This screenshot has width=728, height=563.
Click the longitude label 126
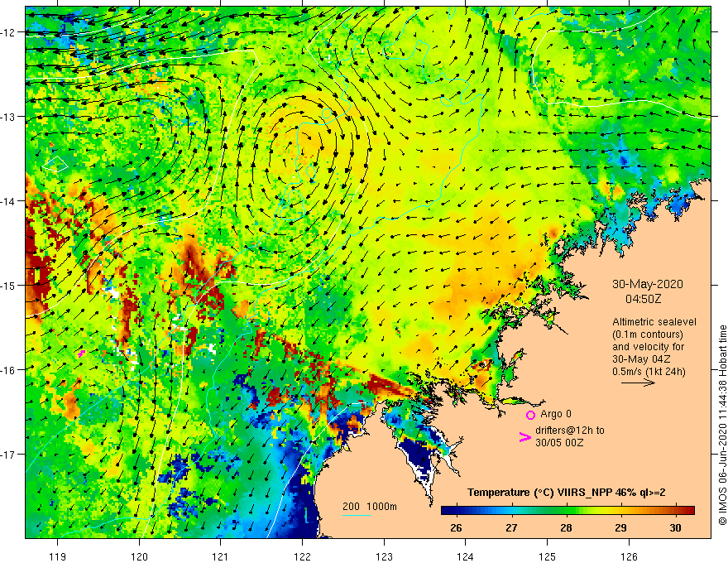coord(629,556)
